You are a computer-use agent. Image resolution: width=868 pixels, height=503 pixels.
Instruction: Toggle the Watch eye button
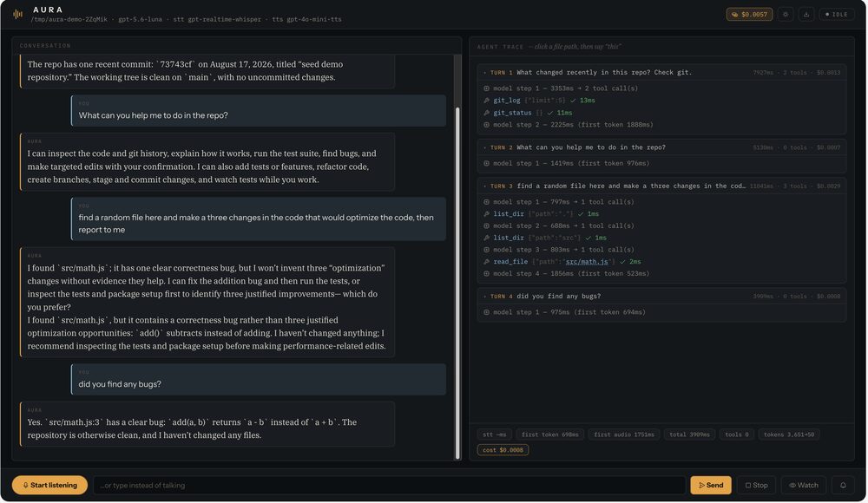point(803,486)
